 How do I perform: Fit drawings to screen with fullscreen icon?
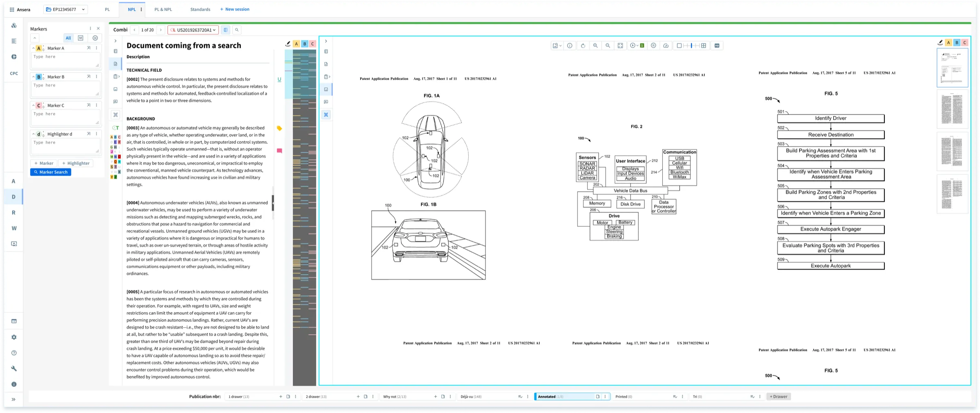click(620, 46)
